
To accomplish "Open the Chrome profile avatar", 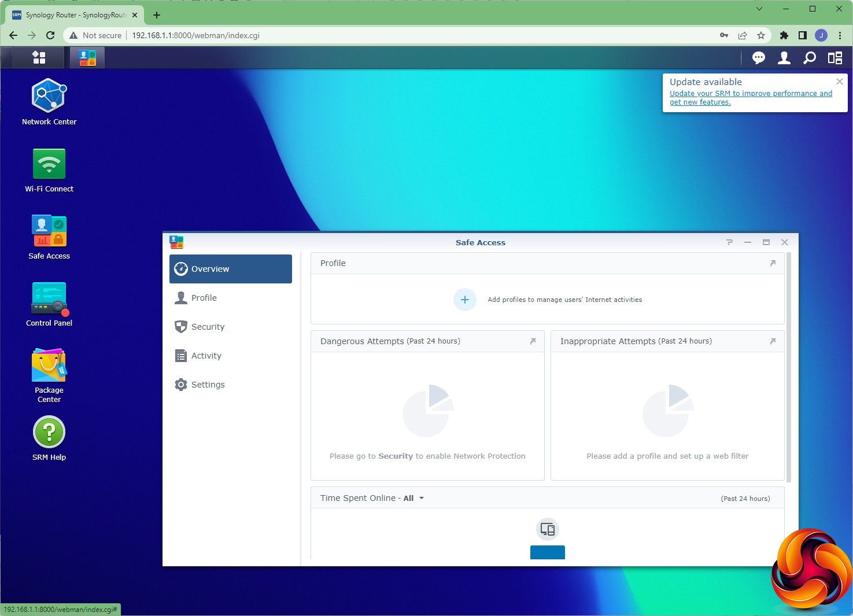I will (x=821, y=35).
